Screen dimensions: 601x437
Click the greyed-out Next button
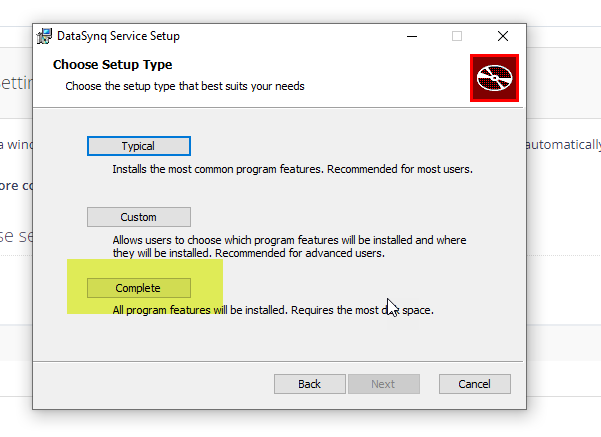tap(384, 384)
